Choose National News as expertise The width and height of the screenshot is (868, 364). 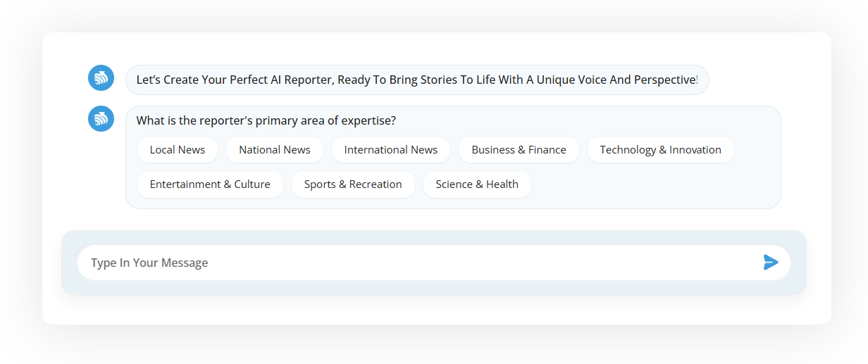(x=275, y=150)
